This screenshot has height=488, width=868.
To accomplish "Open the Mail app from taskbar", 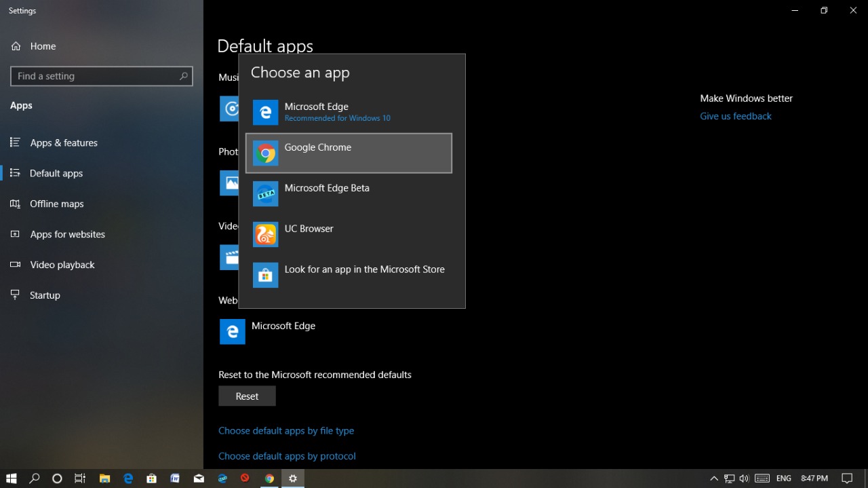I will click(199, 478).
